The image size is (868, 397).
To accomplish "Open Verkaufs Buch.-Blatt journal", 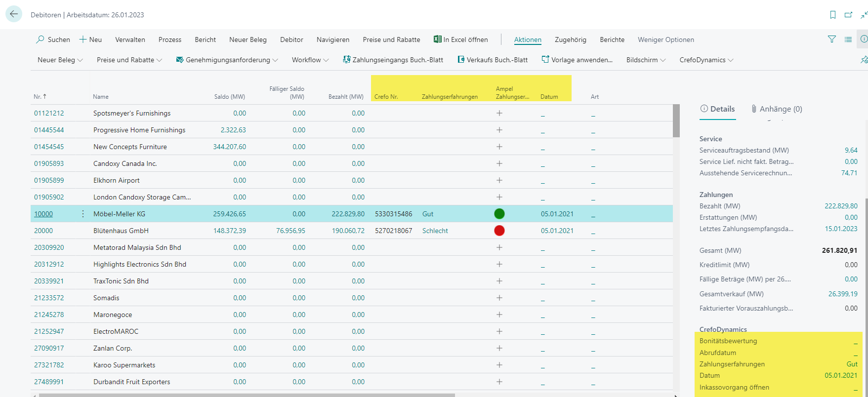I will pos(493,60).
